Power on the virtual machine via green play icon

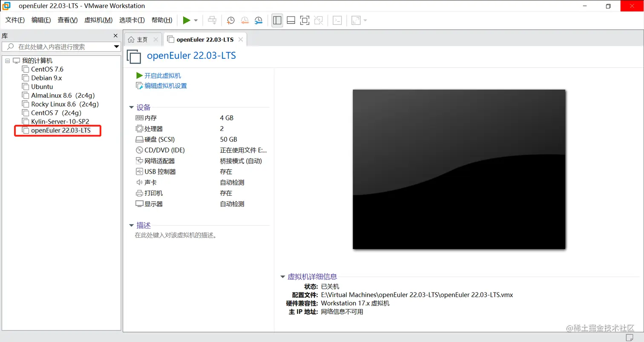[x=187, y=20]
